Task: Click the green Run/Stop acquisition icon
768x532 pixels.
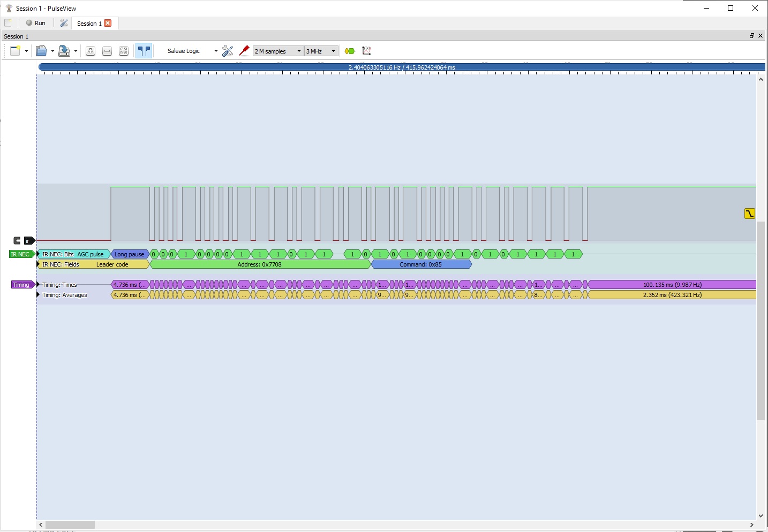Action: (x=349, y=50)
